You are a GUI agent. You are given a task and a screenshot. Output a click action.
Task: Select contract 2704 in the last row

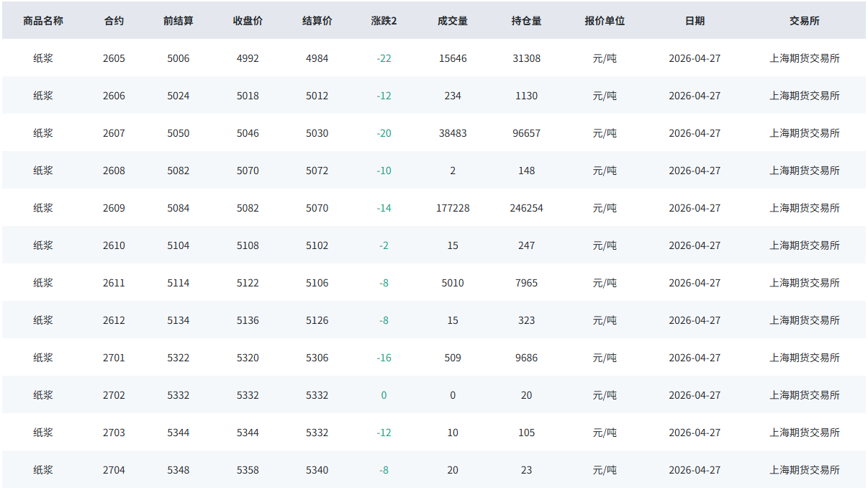114,470
